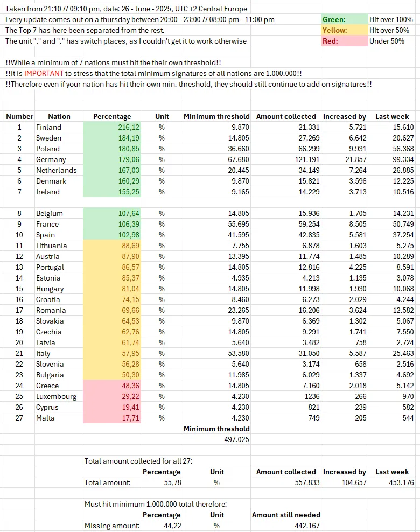Click the Greece percentage cell 48,36
Screen dimensions: 420x532
[x=112, y=386]
